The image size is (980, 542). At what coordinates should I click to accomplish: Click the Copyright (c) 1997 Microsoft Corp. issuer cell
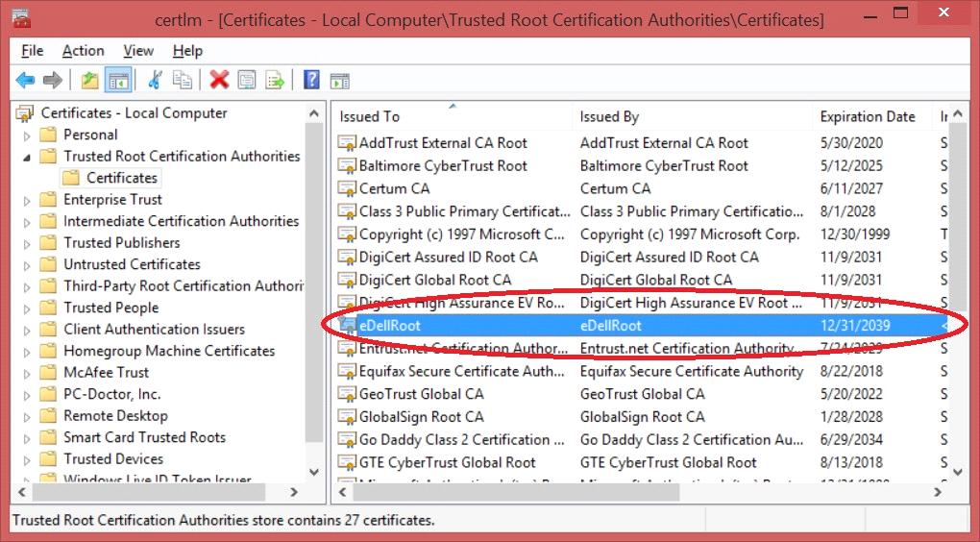point(690,234)
